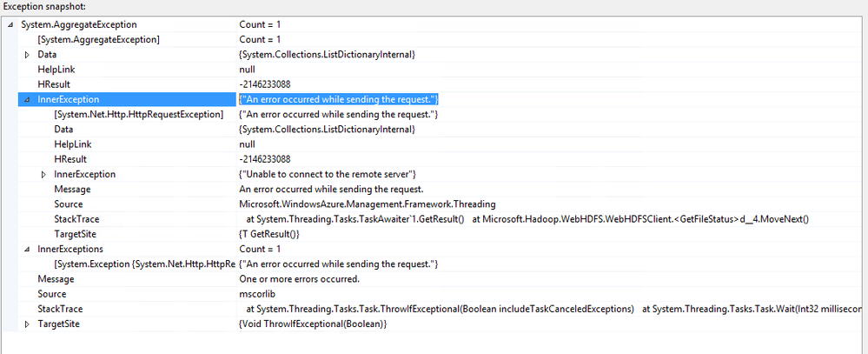Collapse the InnerExceptions collection node
The height and width of the screenshot is (354, 868).
click(27, 249)
